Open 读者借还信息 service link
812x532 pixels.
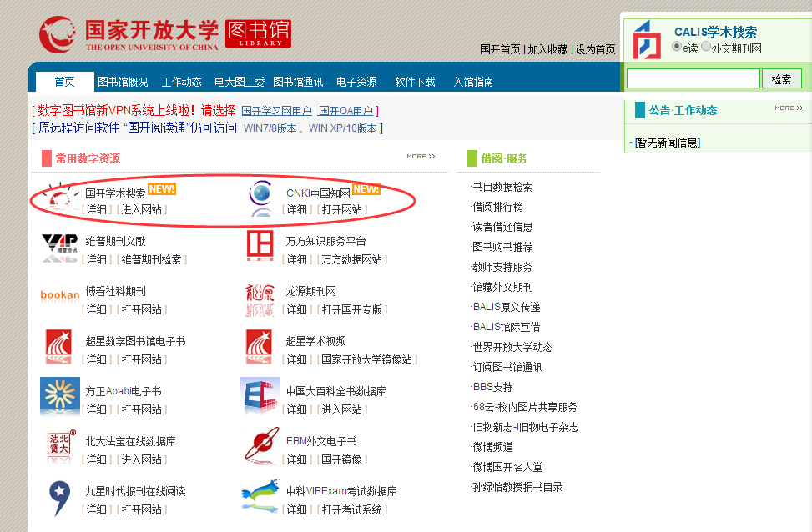click(x=502, y=227)
